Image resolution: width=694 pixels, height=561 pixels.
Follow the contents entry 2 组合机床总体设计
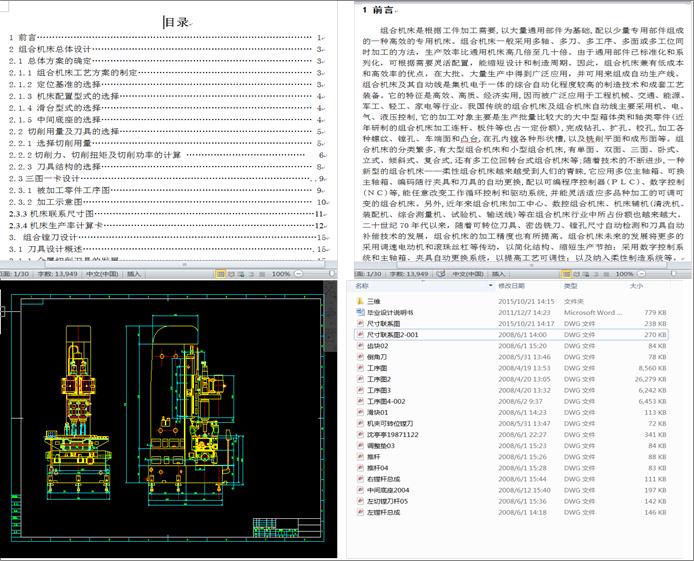[x=167, y=49]
